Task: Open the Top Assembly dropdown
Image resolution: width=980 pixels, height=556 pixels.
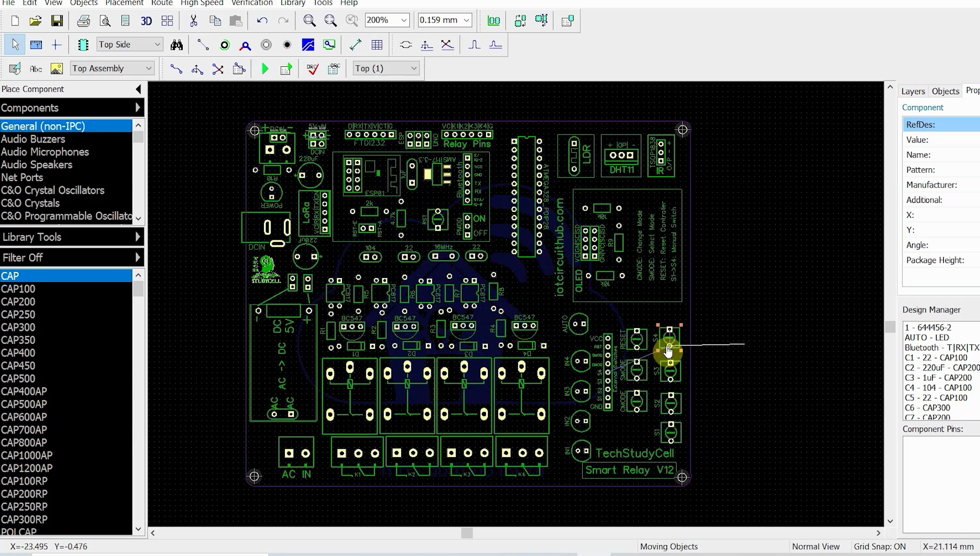Action: pos(111,68)
